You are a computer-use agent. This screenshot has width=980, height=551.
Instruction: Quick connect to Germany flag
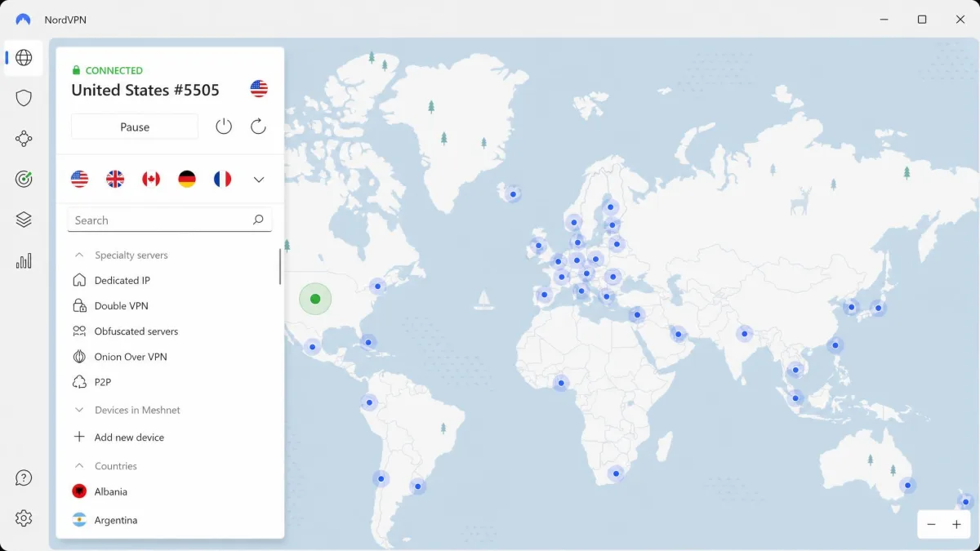(x=187, y=179)
